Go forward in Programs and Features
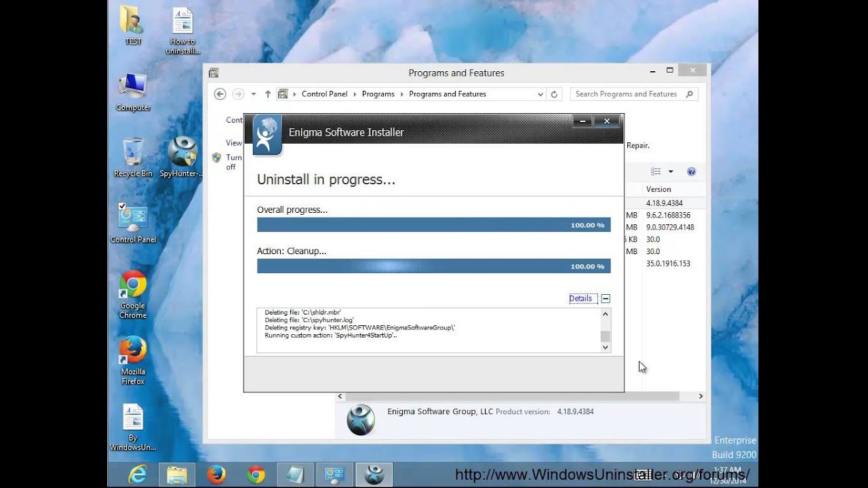 tap(238, 94)
